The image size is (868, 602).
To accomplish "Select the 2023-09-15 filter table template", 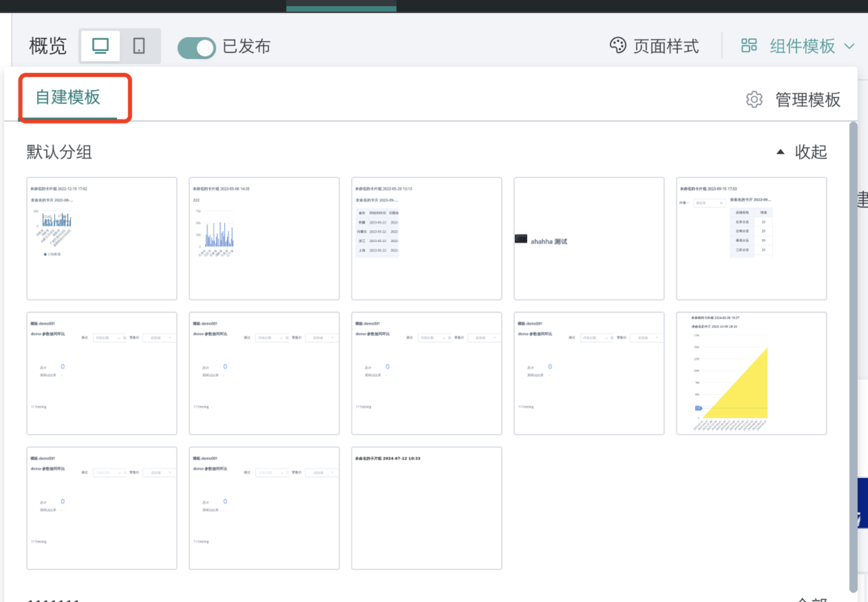I will click(751, 239).
